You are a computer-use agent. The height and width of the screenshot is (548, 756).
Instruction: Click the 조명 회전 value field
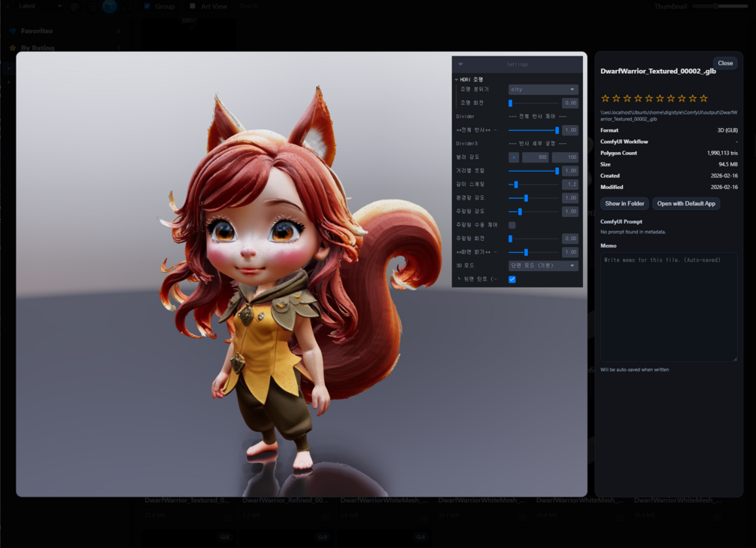tap(570, 103)
